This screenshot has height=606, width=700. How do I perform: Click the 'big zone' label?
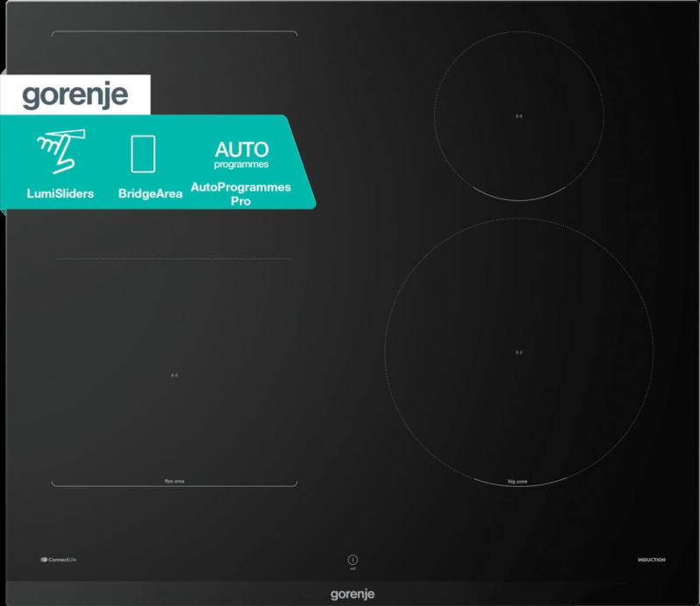[x=518, y=482]
